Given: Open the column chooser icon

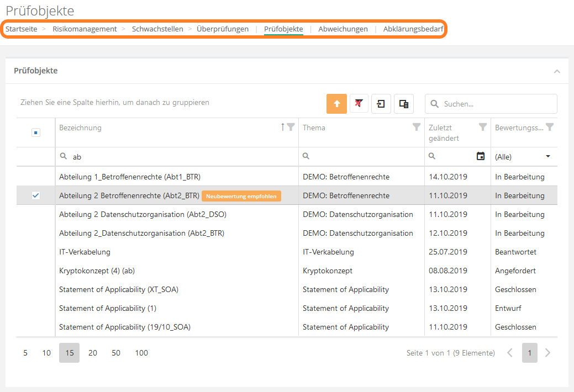Looking at the screenshot, I should (x=404, y=104).
